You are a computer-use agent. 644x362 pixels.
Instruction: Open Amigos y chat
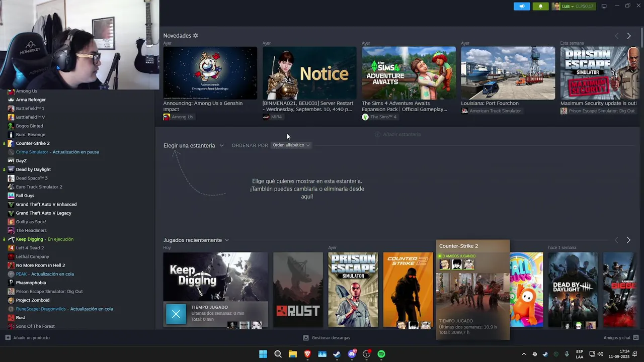click(621, 338)
